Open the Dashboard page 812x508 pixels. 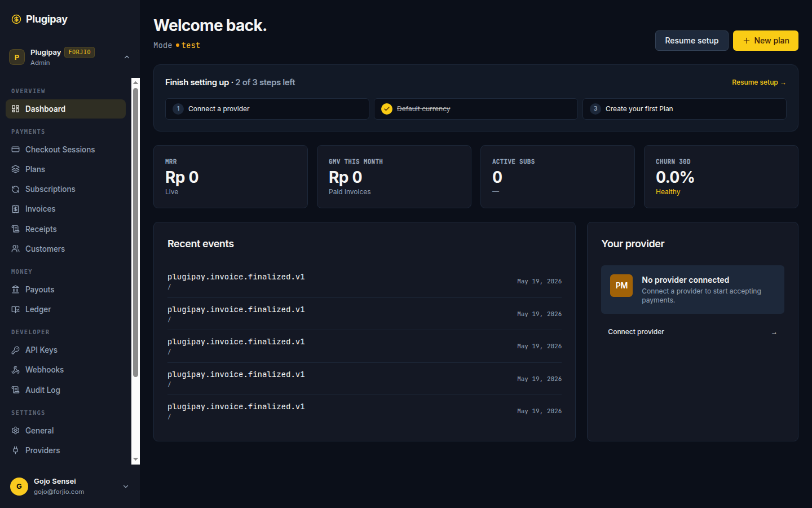coord(65,109)
